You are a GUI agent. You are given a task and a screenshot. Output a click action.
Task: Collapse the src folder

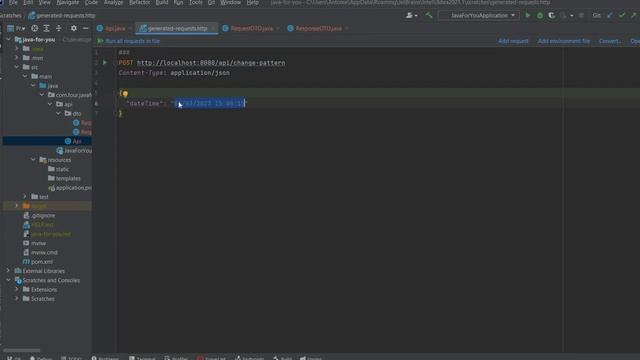16,67
